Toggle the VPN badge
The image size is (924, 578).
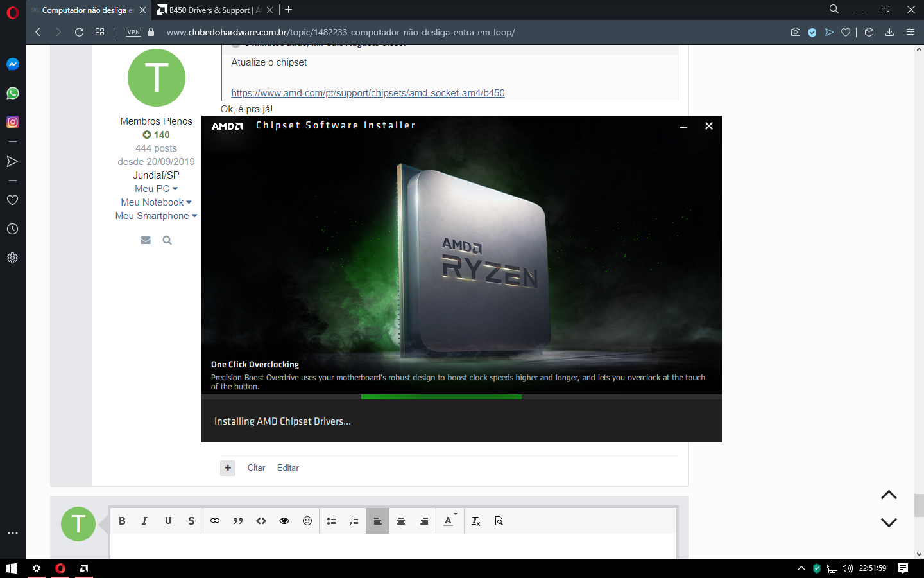pyautogui.click(x=133, y=32)
